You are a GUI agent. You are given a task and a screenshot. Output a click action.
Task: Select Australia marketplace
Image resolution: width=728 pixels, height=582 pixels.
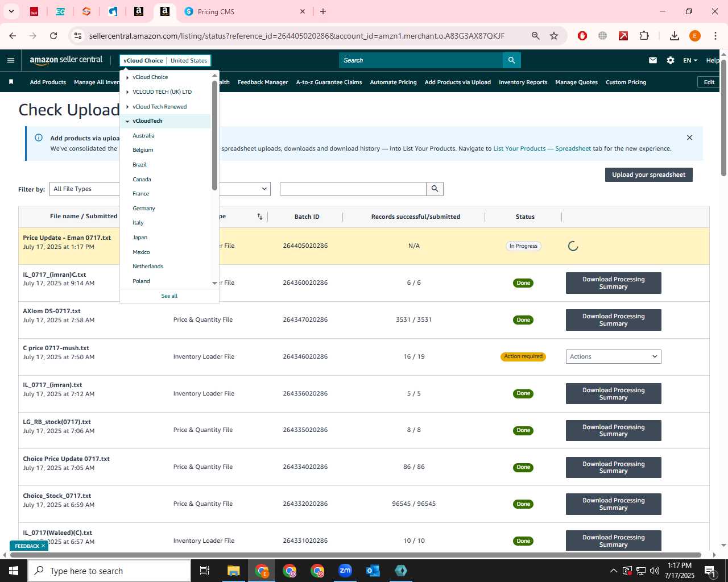pyautogui.click(x=143, y=136)
